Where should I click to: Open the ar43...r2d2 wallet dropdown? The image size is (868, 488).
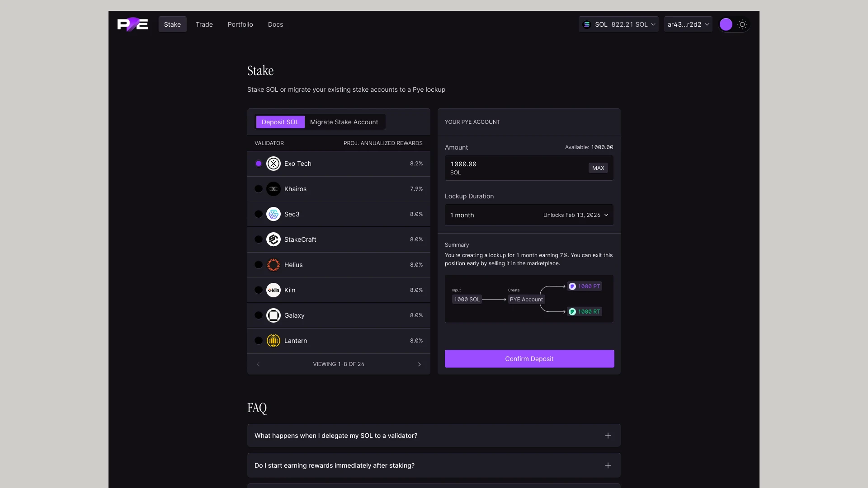point(688,24)
